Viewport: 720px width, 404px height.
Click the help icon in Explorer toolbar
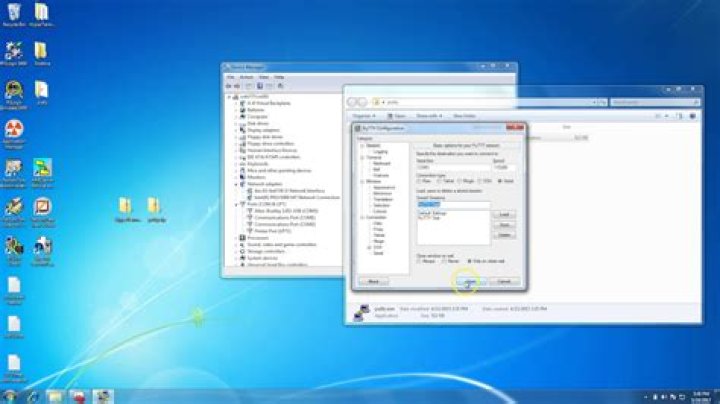[x=692, y=116]
